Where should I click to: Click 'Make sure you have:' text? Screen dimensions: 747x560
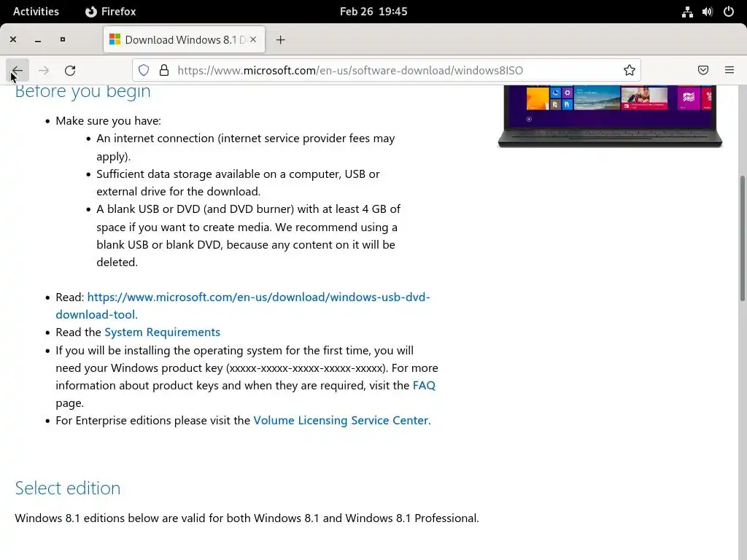(108, 121)
